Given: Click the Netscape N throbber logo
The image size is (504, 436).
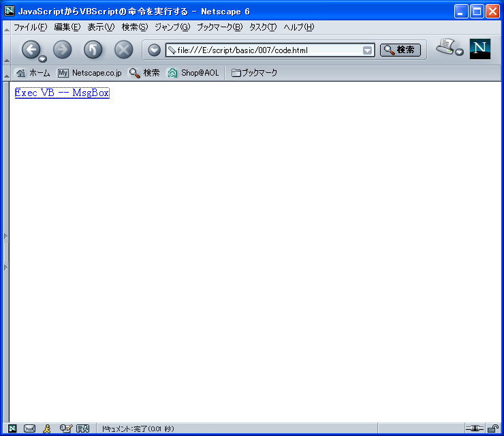Looking at the screenshot, I should (x=480, y=49).
